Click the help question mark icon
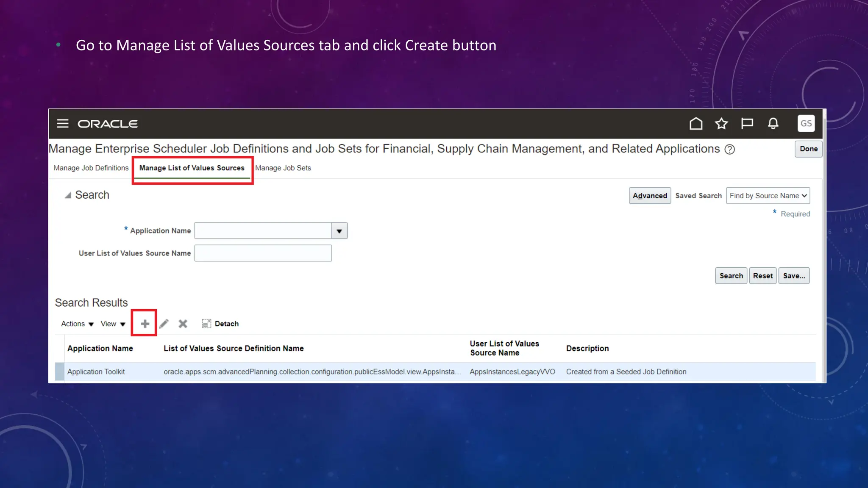868x488 pixels. [730, 149]
